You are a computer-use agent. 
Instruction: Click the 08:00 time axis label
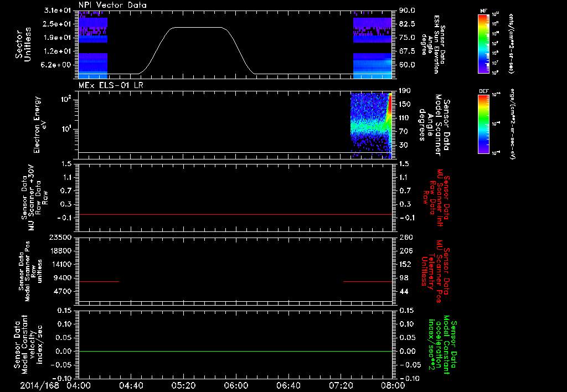point(393,385)
